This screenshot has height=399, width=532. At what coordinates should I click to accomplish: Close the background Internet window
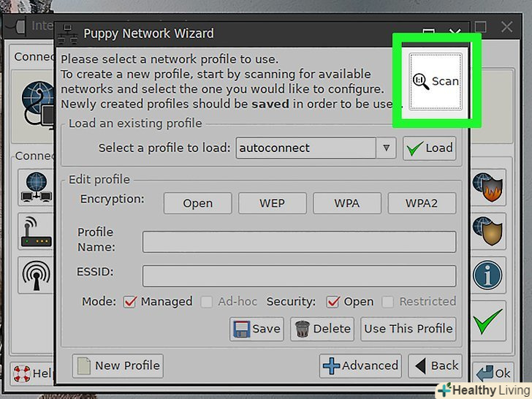[x=507, y=27]
